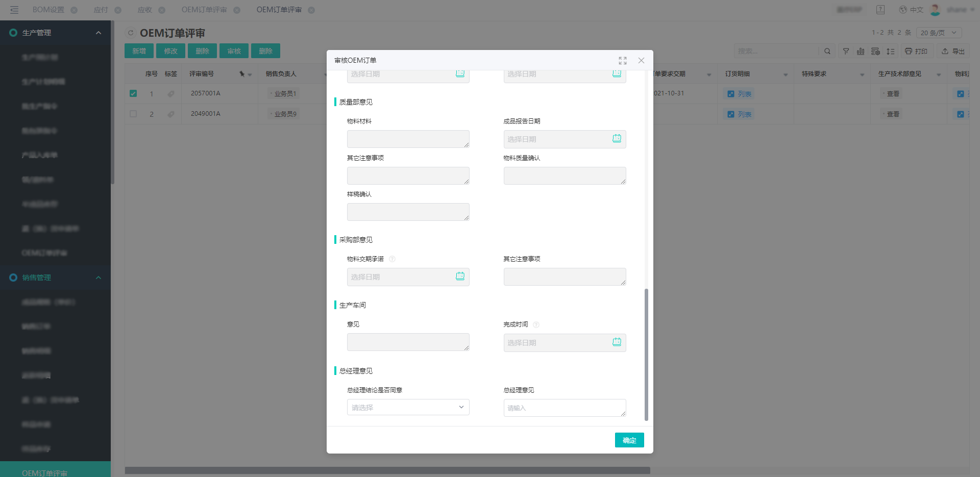Click the last 删除 toolbar button
The height and width of the screenshot is (477, 980).
[265, 51]
